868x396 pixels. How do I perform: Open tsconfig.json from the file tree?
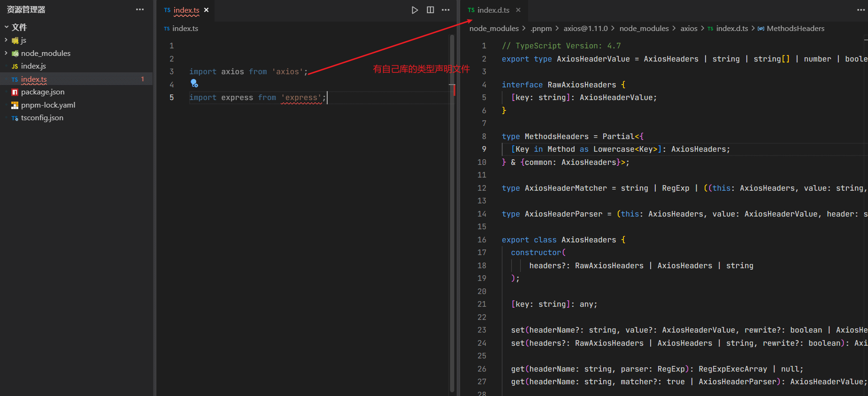click(x=42, y=118)
